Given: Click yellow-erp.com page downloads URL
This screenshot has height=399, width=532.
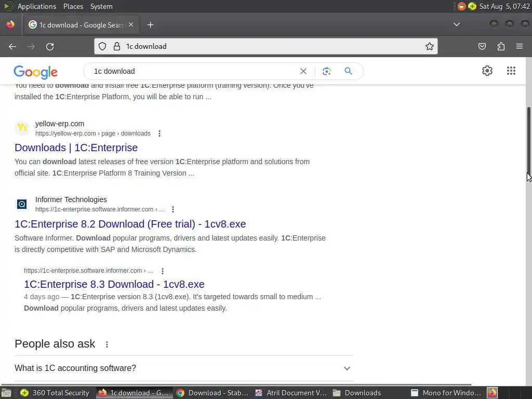Looking at the screenshot, I should (93, 134).
